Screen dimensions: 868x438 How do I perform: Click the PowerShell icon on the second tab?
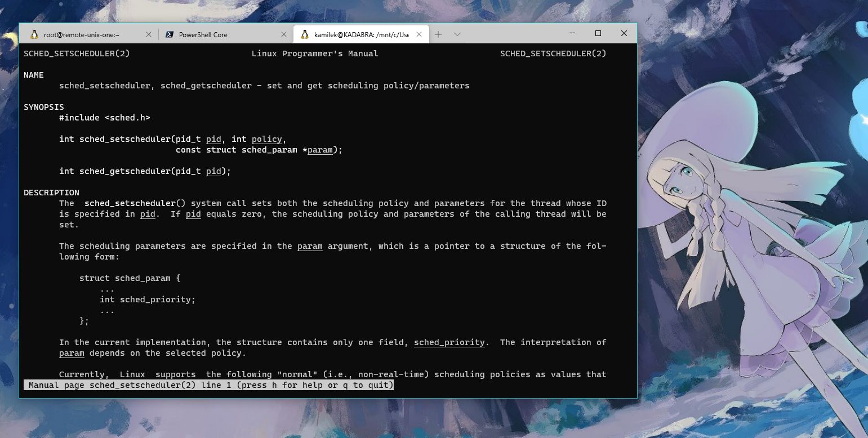click(x=169, y=34)
